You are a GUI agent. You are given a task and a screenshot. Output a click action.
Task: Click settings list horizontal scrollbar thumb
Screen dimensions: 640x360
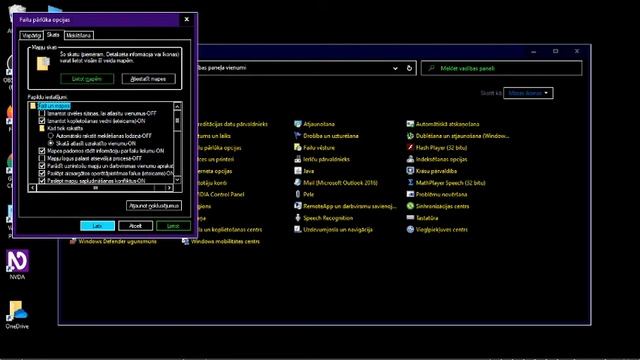point(96,188)
